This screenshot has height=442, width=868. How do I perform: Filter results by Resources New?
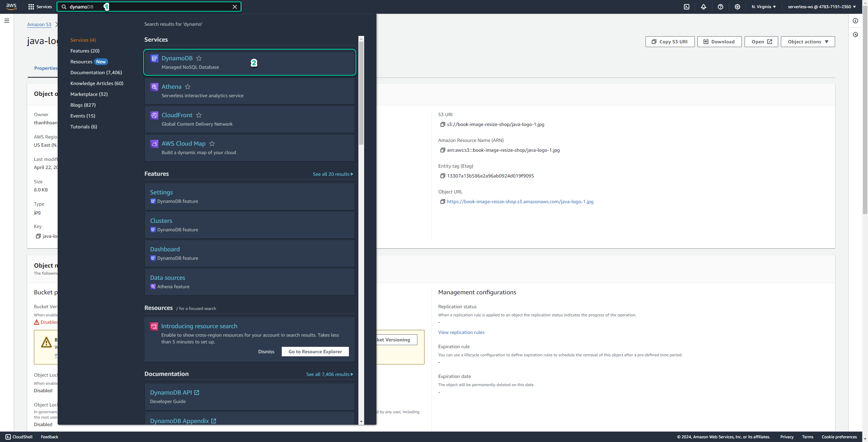[x=89, y=62]
